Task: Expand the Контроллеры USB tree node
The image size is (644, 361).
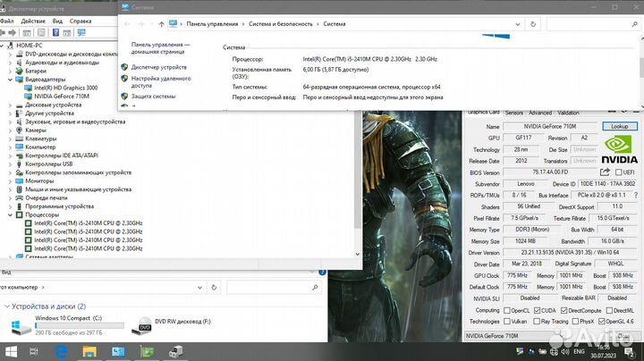Action: coord(10,164)
